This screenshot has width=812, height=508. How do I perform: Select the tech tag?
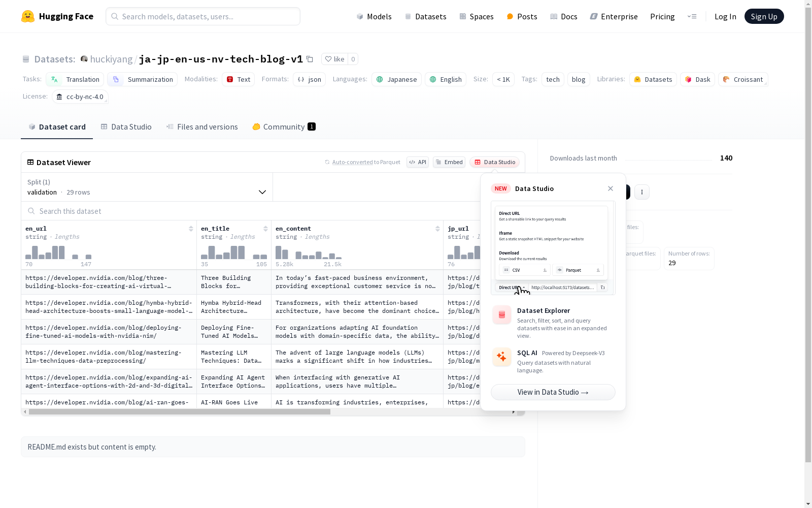click(553, 79)
